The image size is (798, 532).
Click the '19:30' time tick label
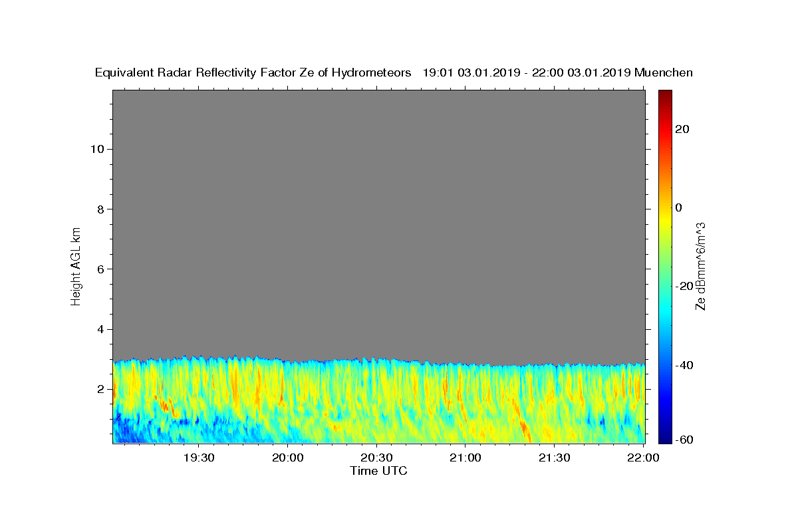coord(199,458)
